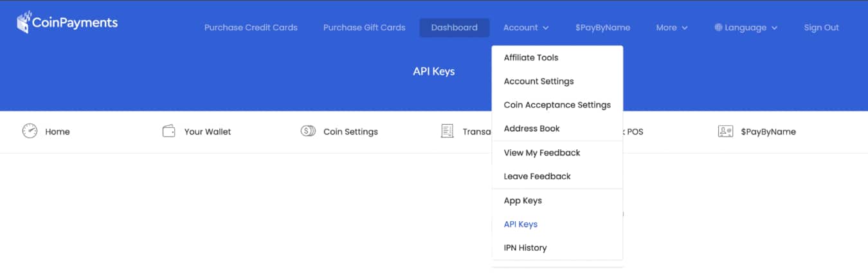Open Account Settings from the menu

tap(538, 81)
